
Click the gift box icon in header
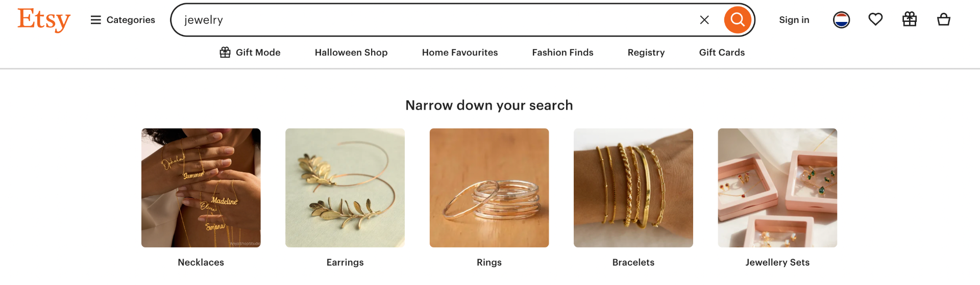[910, 19]
